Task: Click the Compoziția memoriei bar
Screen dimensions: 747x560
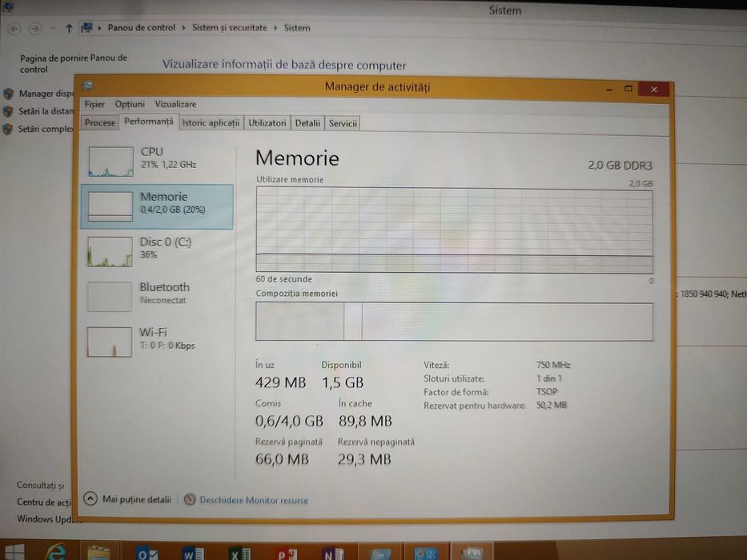Action: [x=454, y=322]
